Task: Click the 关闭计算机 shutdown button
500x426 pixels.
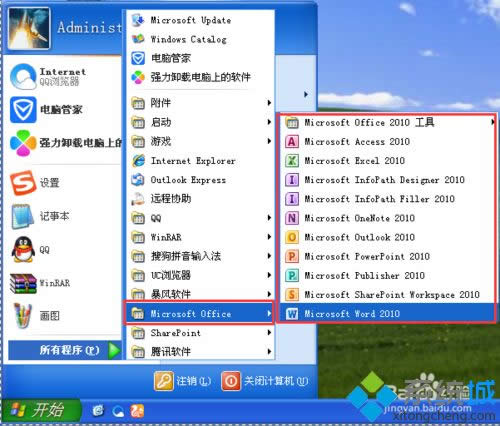Action: [265, 381]
